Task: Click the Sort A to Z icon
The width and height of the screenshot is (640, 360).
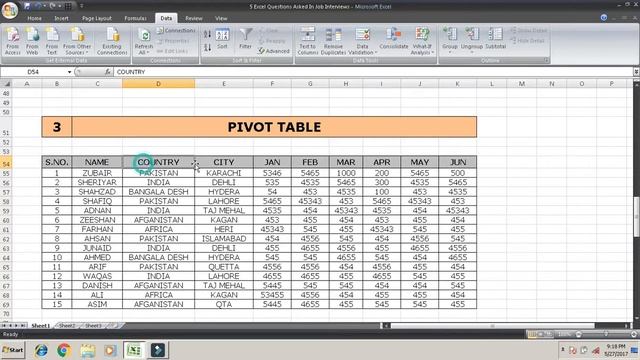Action: click(207, 34)
